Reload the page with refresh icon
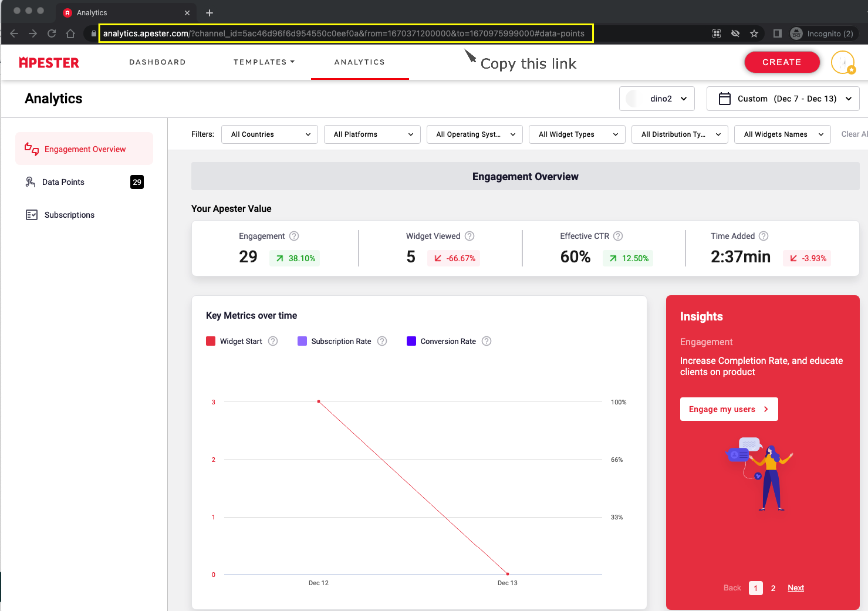The width and height of the screenshot is (868, 611). (x=52, y=33)
